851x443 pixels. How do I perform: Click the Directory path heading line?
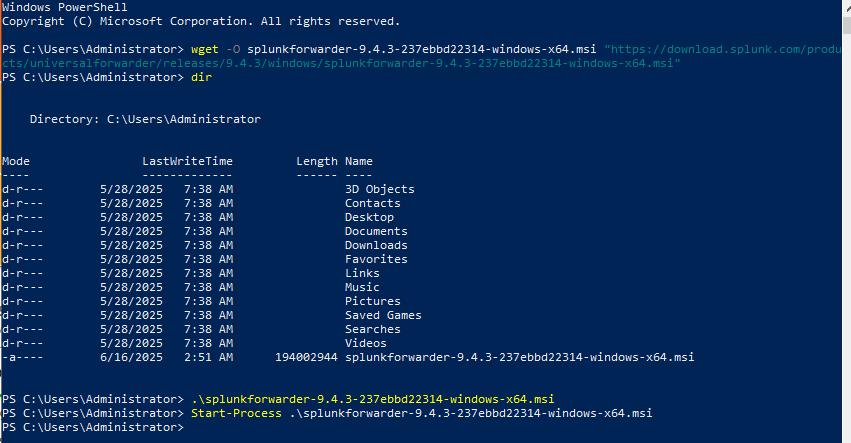(145, 119)
